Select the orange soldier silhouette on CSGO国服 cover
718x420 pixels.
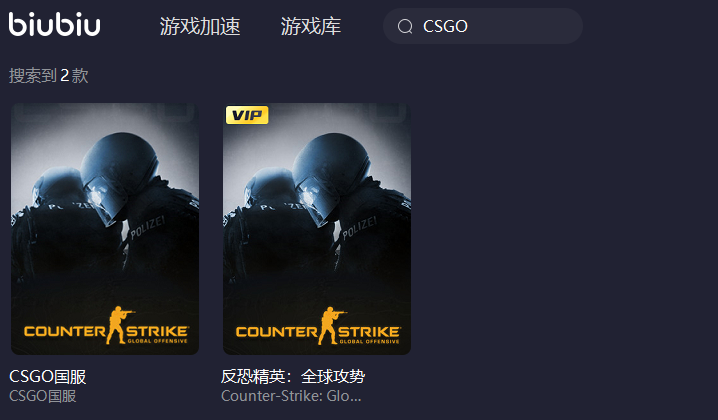[x=117, y=325]
